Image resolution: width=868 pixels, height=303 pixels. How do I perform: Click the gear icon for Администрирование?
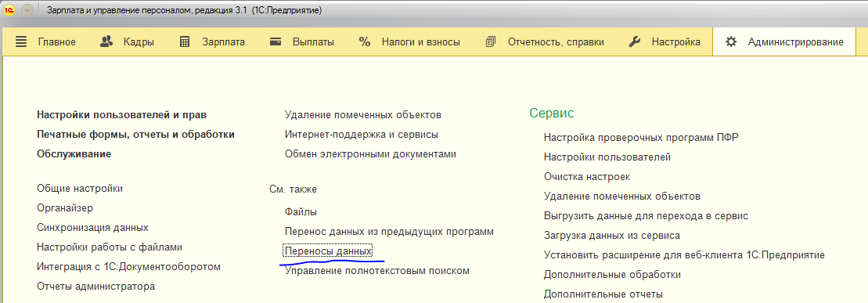[x=731, y=42]
